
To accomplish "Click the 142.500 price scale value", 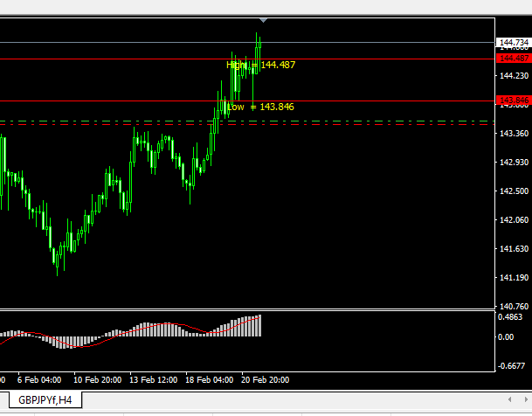I will coord(514,191).
